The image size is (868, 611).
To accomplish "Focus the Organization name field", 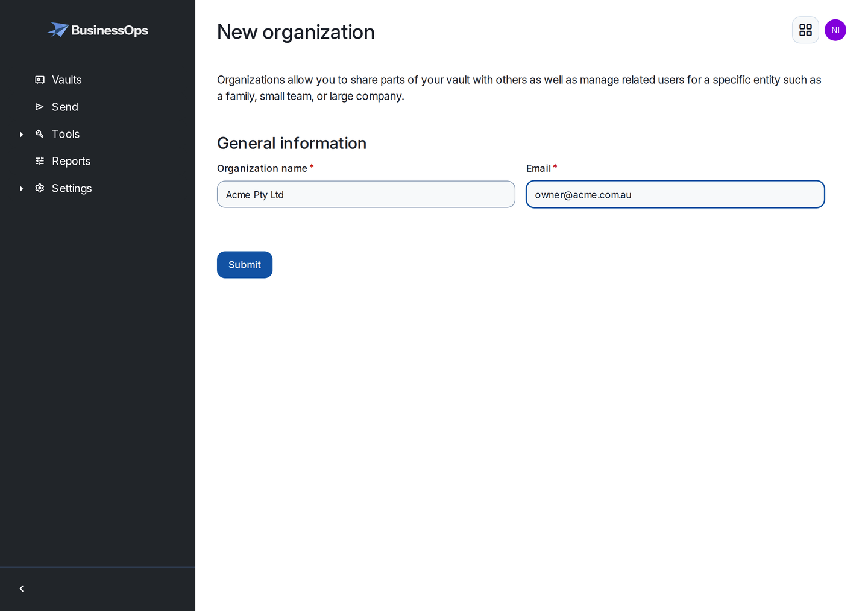I will pos(366,194).
